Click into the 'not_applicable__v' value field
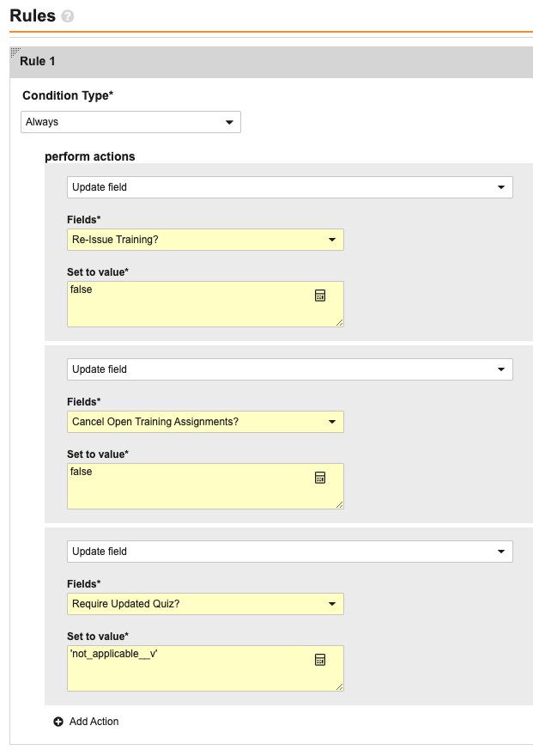This screenshot has height=756, width=533. [x=205, y=668]
